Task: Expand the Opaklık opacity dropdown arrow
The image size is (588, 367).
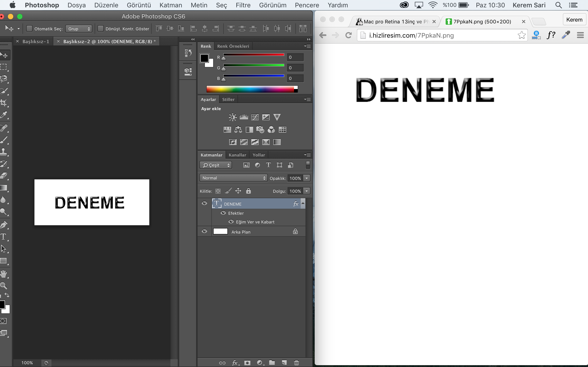Action: click(x=307, y=178)
